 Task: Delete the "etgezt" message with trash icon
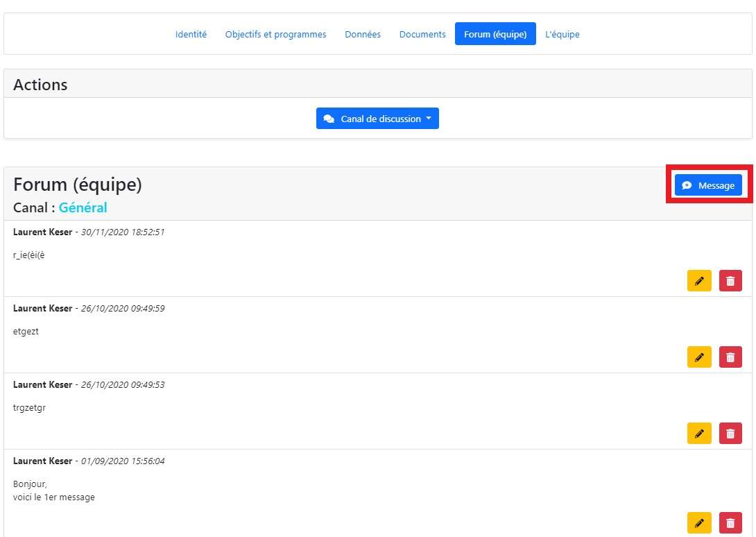[730, 357]
